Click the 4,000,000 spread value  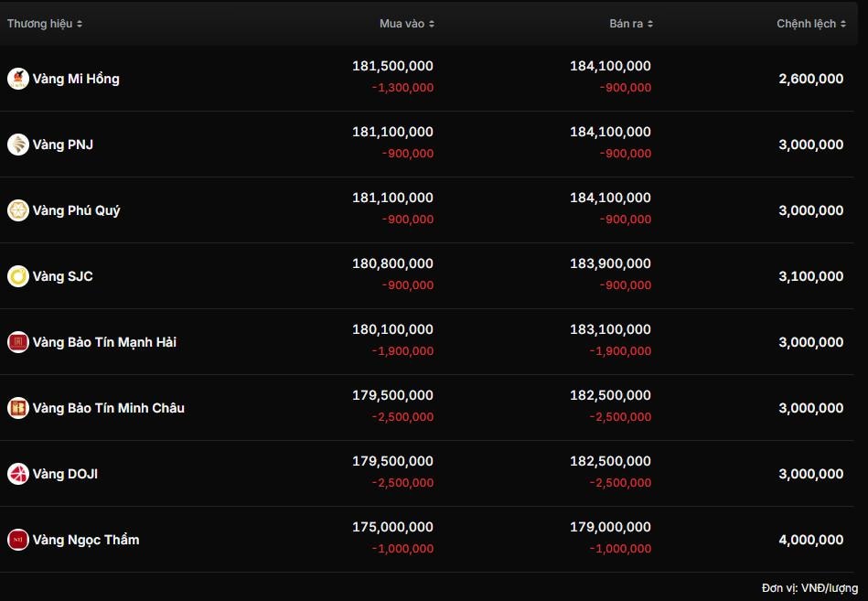click(x=810, y=540)
